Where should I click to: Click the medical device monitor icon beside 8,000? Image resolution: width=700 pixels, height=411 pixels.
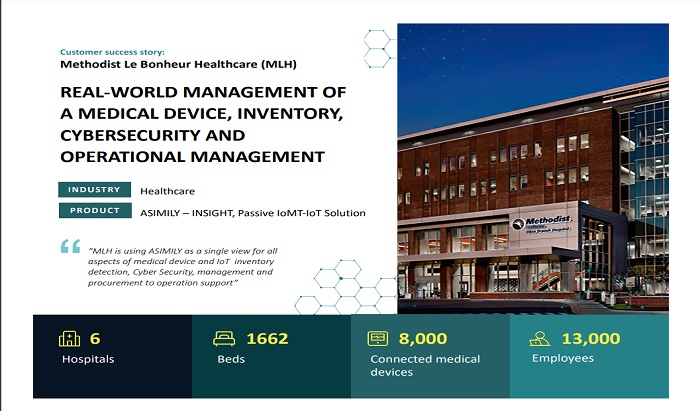pos(378,338)
